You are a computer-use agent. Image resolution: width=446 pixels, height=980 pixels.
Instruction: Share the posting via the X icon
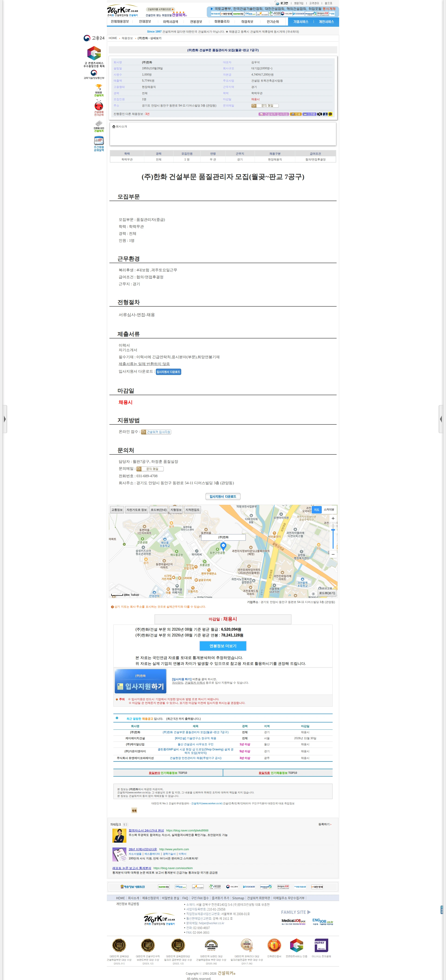click(320, 114)
